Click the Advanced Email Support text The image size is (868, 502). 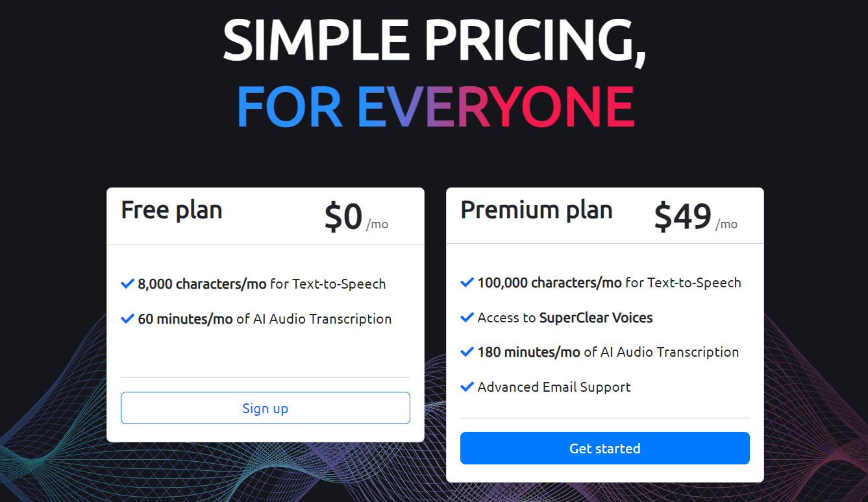coord(554,387)
